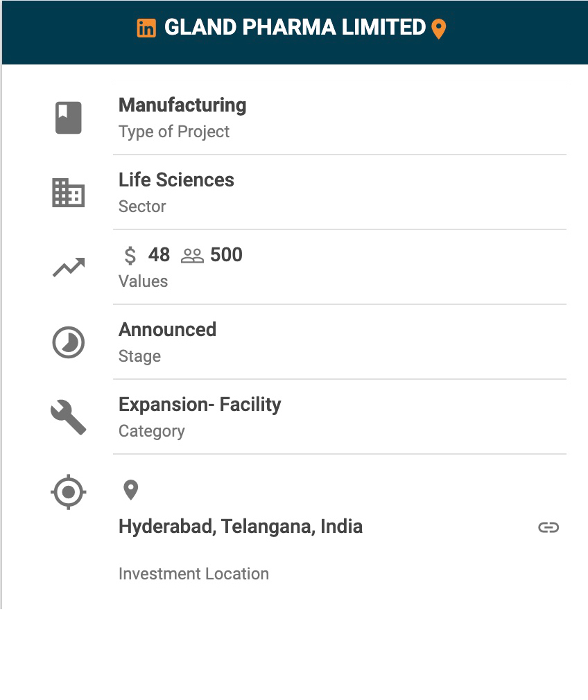
Task: Click the GLAND PHARMA LIMITED title
Action: click(x=295, y=28)
